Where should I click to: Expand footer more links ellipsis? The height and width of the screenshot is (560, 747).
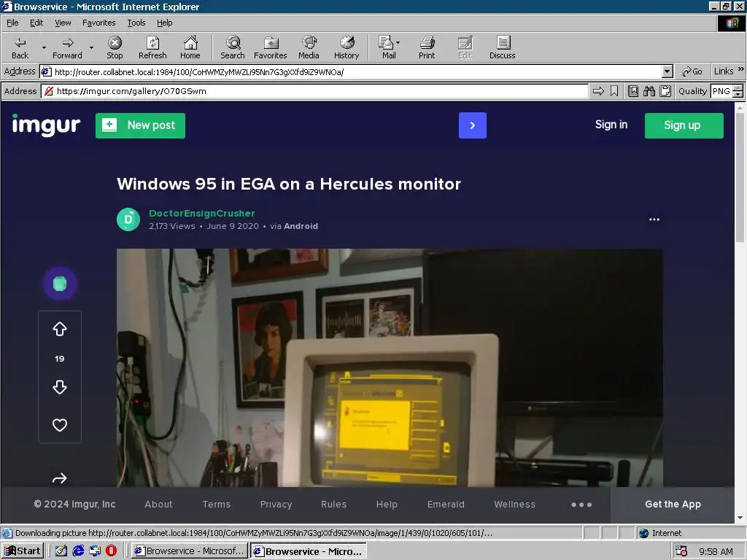[581, 505]
